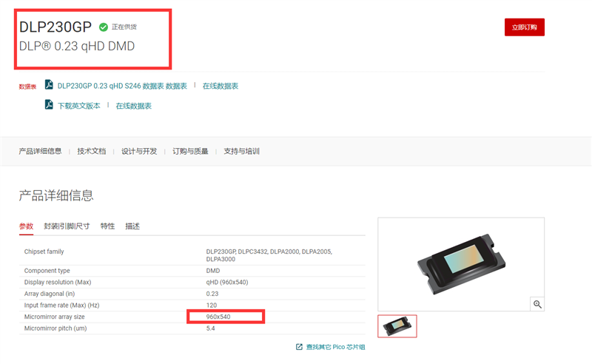
Task: Click the magnifier zoom icon on product image
Action: 537,304
